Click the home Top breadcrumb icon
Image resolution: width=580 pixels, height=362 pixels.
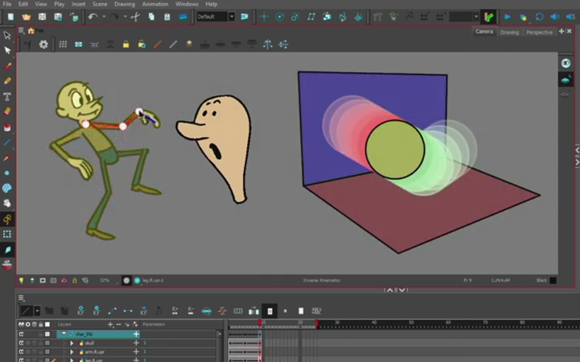point(31,31)
